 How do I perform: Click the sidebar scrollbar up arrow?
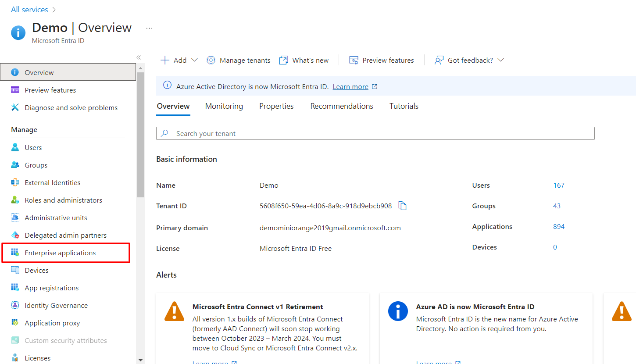click(x=140, y=68)
